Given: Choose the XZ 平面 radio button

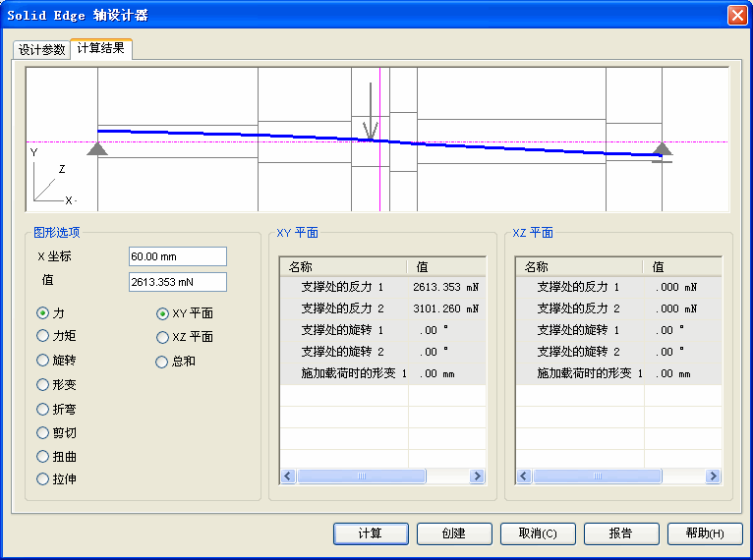Looking at the screenshot, I should point(163,337).
